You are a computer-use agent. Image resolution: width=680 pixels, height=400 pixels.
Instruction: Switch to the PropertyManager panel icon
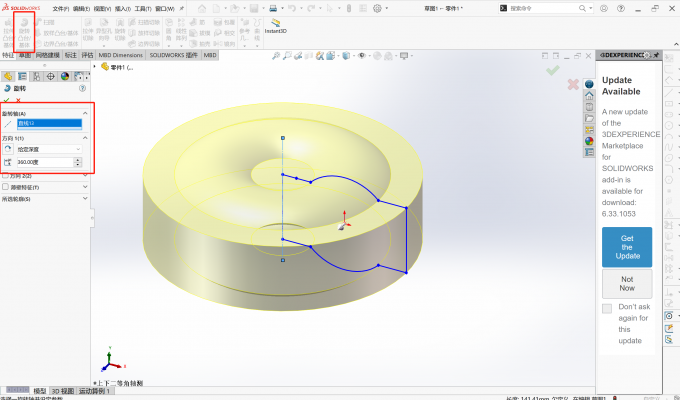[x=22, y=76]
